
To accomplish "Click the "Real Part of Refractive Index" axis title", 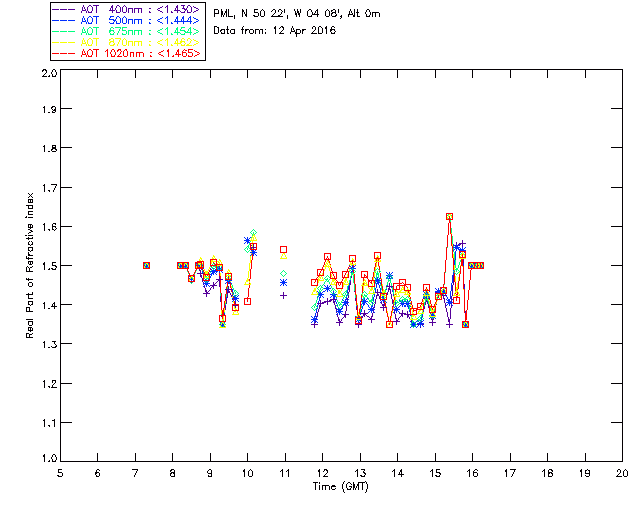I will [29, 265].
